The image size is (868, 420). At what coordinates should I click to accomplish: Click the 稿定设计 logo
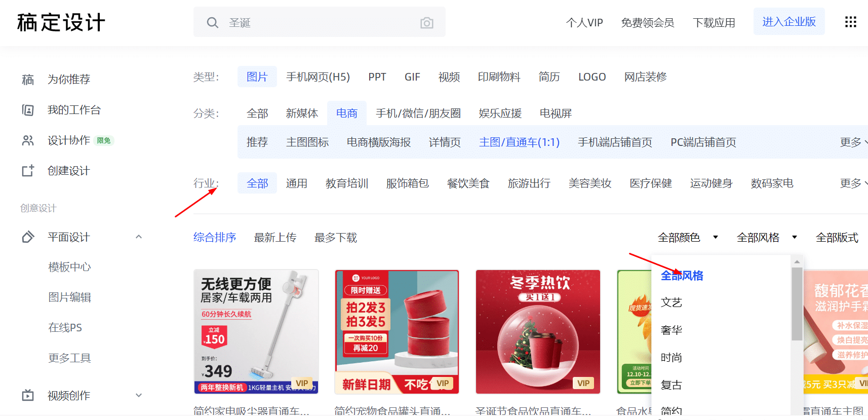point(61,23)
